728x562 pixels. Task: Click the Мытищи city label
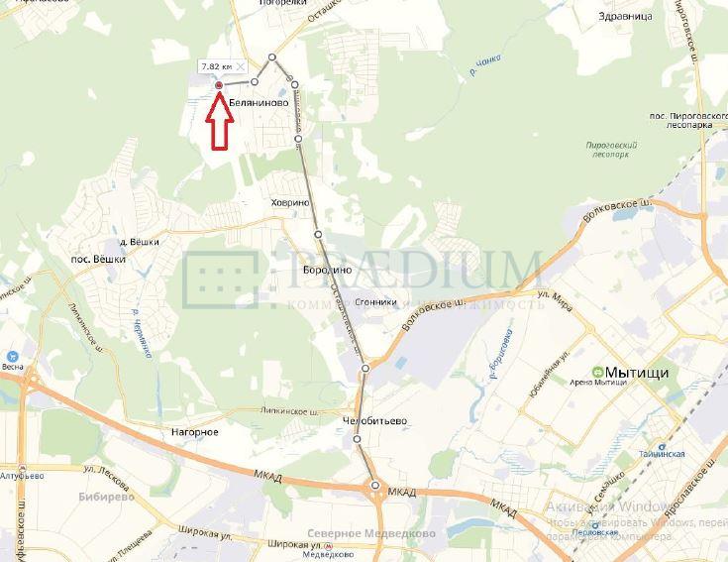click(x=637, y=373)
